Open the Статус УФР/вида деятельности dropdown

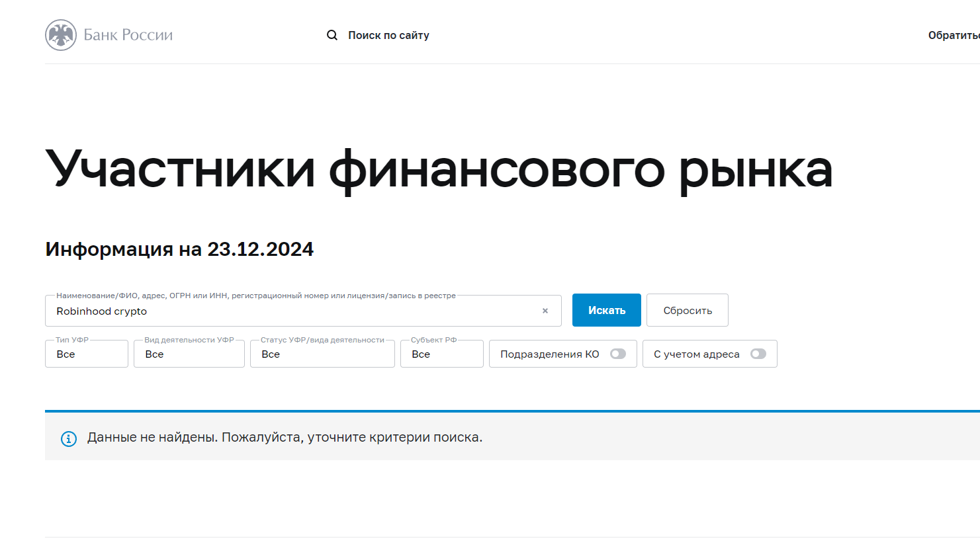click(322, 354)
